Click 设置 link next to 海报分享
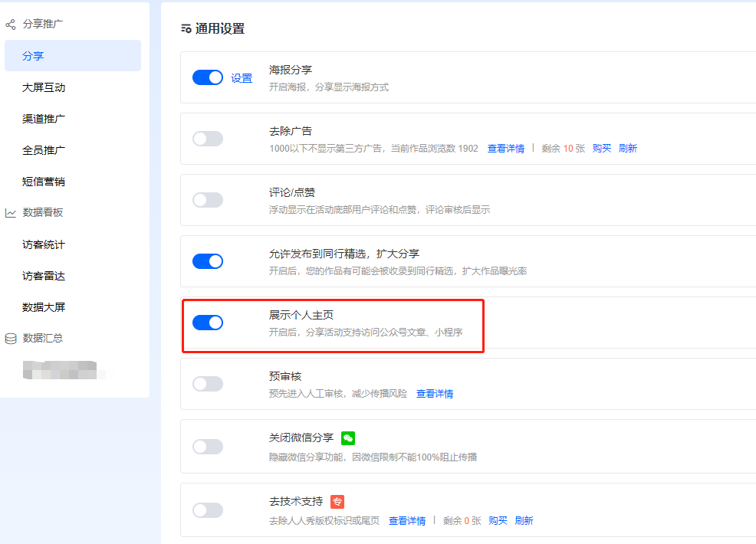Screen dimensions: 756x544 coord(242,78)
